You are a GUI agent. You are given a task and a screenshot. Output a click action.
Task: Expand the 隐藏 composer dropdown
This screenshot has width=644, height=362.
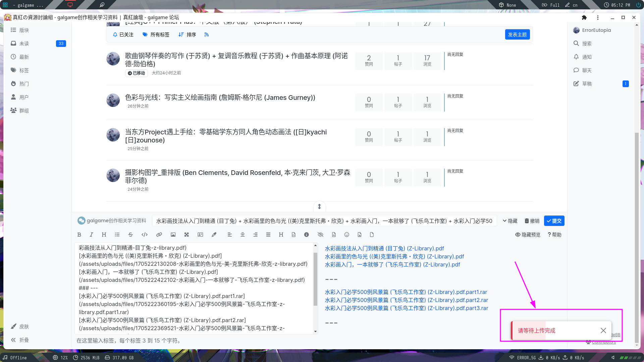pyautogui.click(x=510, y=221)
